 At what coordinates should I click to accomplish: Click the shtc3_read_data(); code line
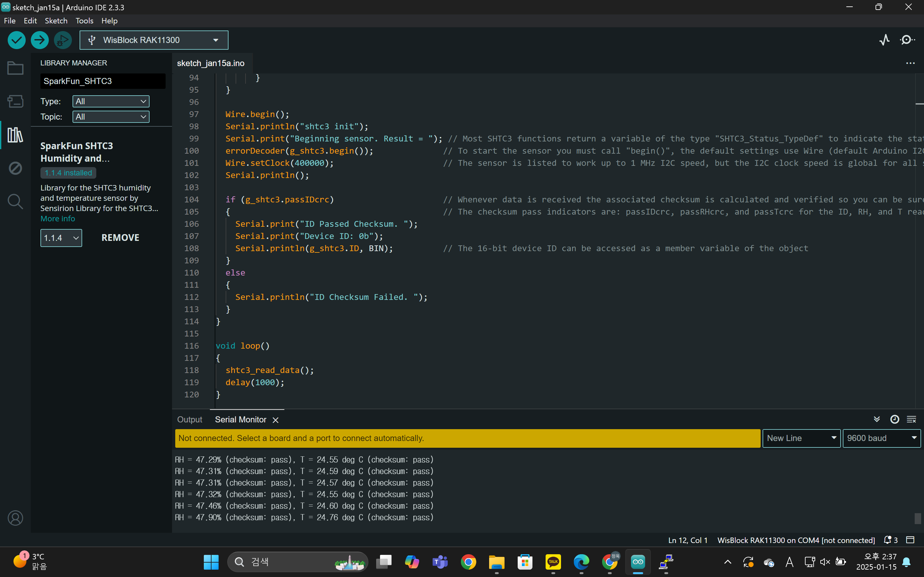[x=270, y=370]
